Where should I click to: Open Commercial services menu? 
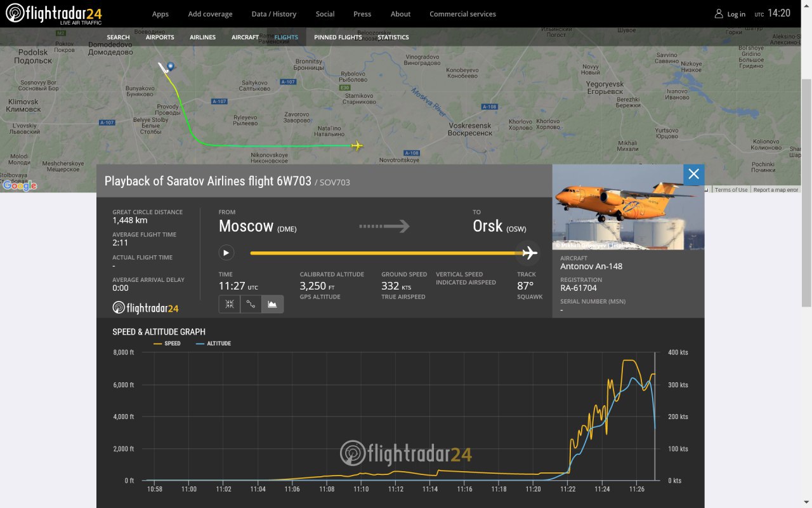point(462,14)
